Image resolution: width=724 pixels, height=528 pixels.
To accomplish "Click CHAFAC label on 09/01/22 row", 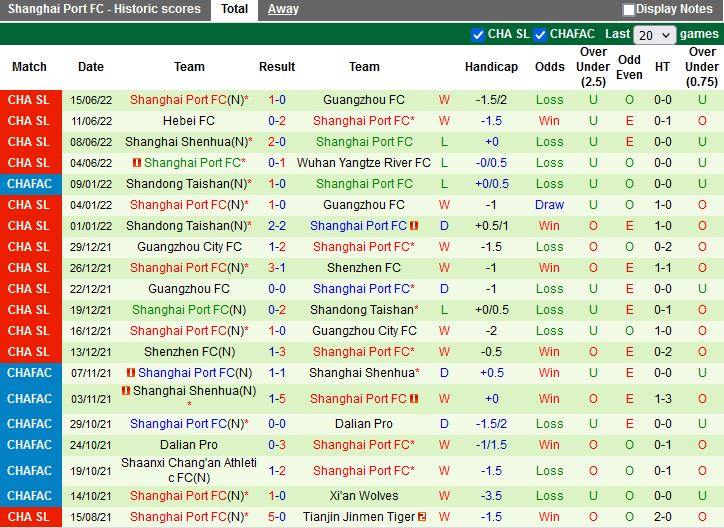I will [30, 184].
